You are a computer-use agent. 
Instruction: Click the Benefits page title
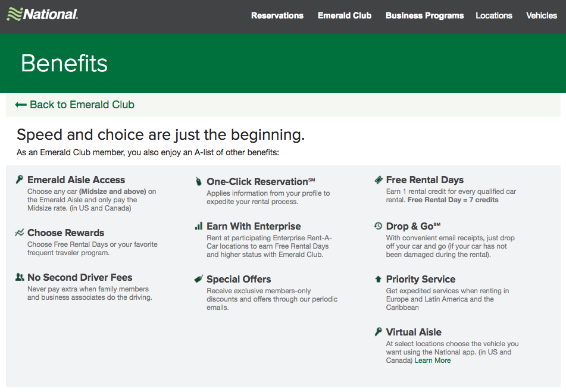click(x=64, y=64)
